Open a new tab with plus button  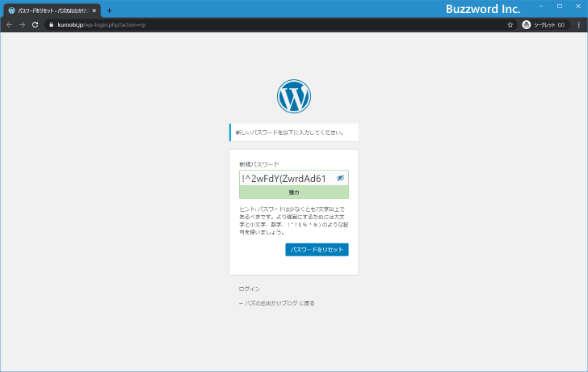[109, 11]
